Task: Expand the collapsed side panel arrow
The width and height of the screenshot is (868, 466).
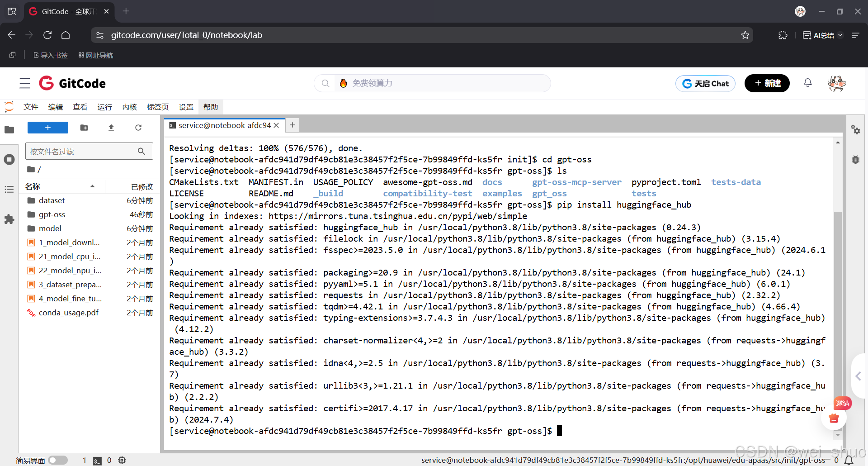Action: coord(859,376)
